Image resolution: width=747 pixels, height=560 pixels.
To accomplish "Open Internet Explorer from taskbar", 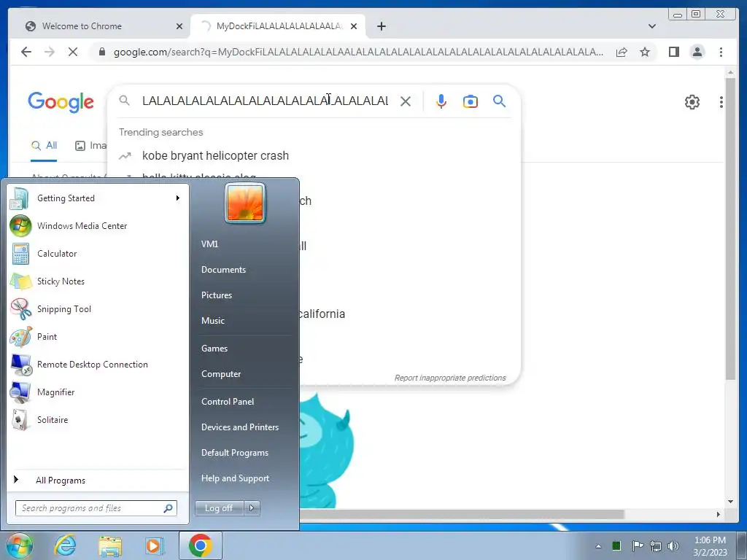I will point(65,545).
